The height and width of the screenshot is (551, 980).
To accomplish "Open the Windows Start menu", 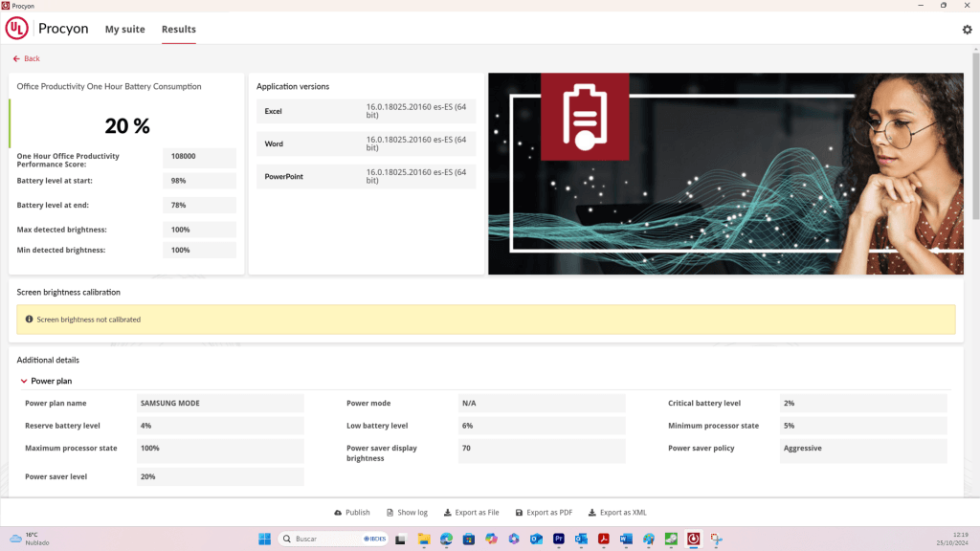I will coord(264,539).
